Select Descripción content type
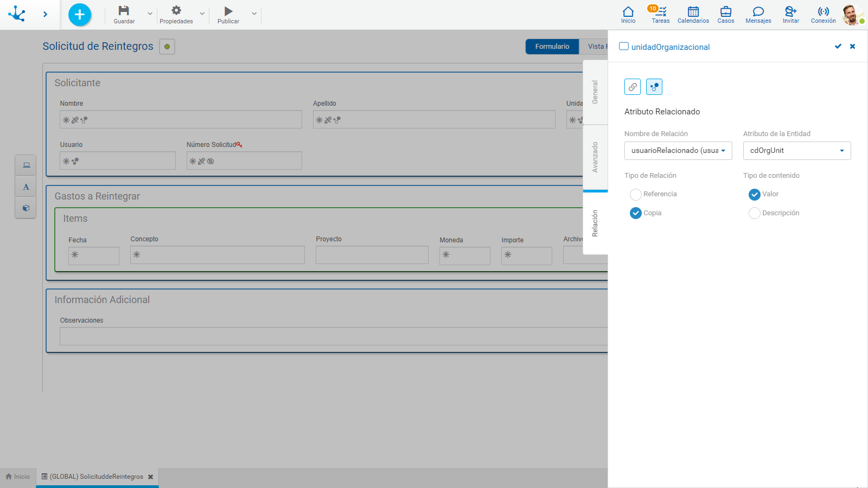Screen dimensions: 868x488 (755, 213)
